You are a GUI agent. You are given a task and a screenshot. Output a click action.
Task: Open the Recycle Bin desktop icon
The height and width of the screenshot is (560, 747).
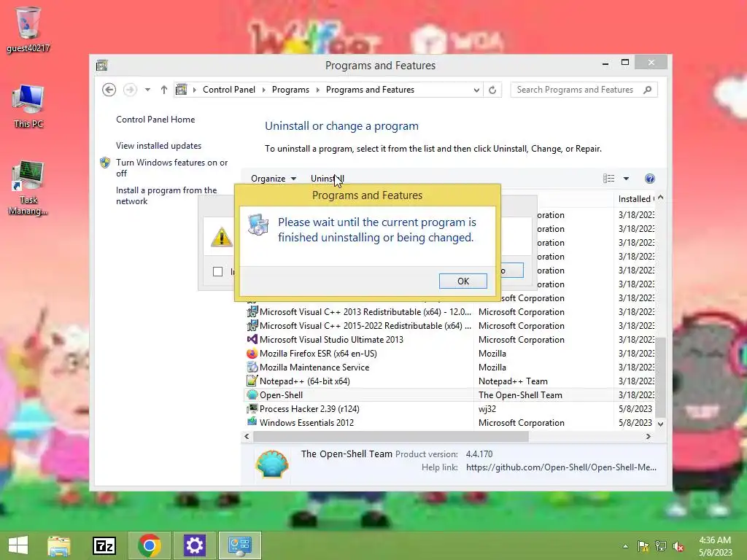coord(28,28)
